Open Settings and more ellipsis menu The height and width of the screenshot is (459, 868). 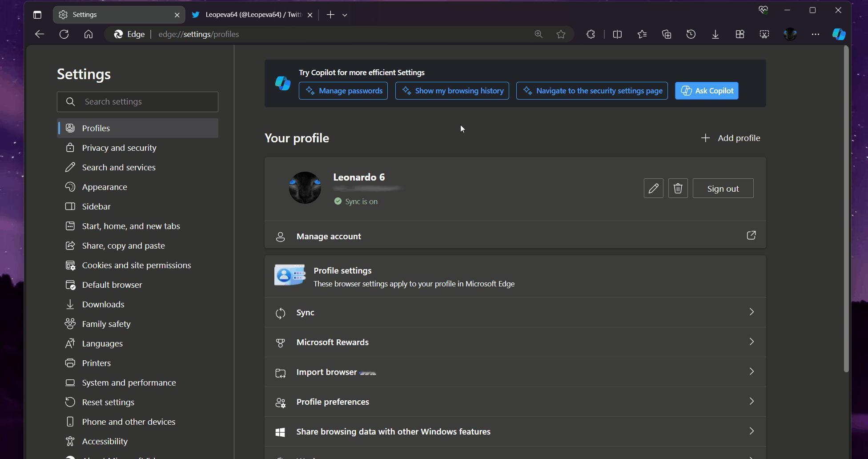click(816, 34)
